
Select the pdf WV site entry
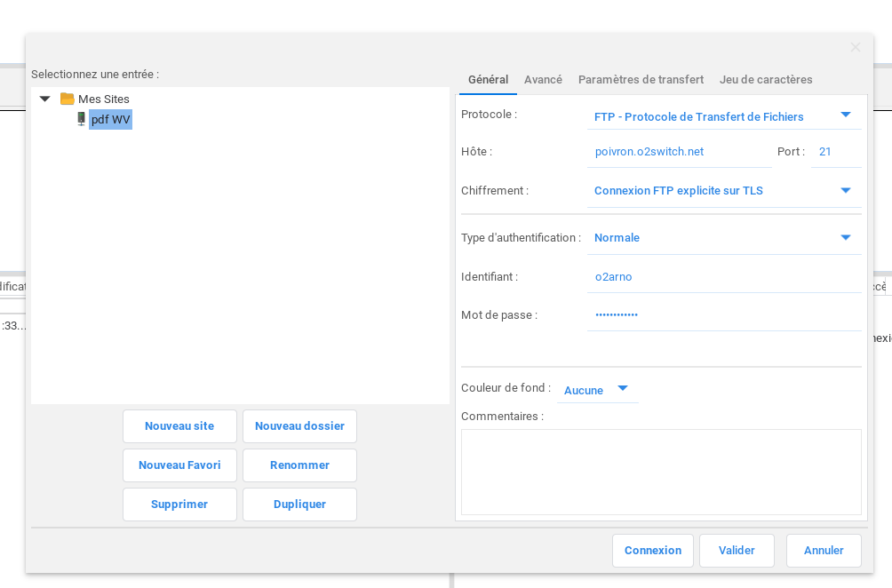(111, 119)
